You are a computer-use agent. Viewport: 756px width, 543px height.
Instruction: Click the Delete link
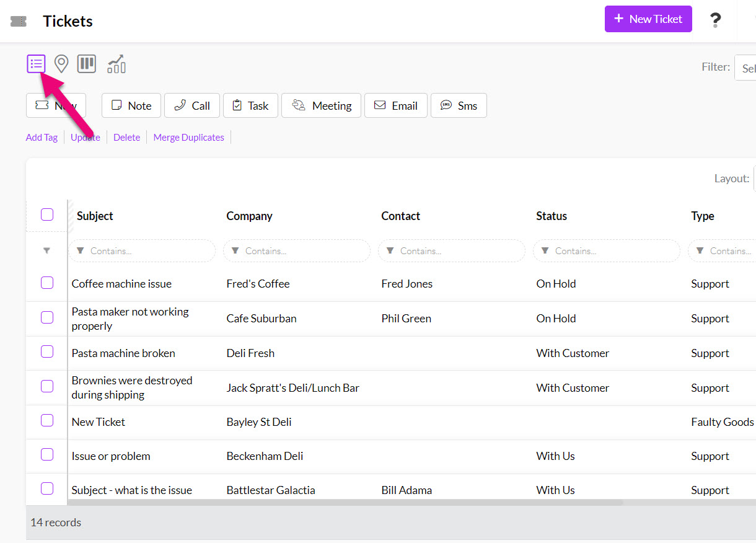[x=126, y=138]
